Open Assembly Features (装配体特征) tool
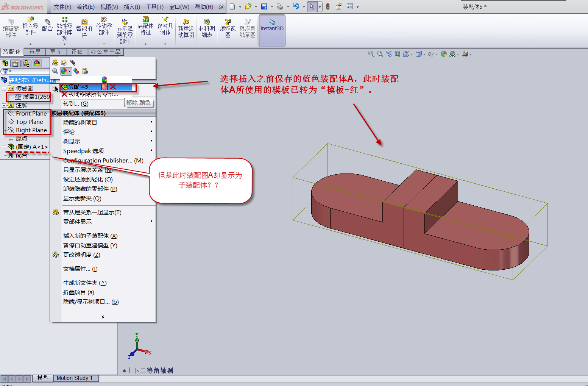The width and height of the screenshot is (588, 386). tap(145, 26)
